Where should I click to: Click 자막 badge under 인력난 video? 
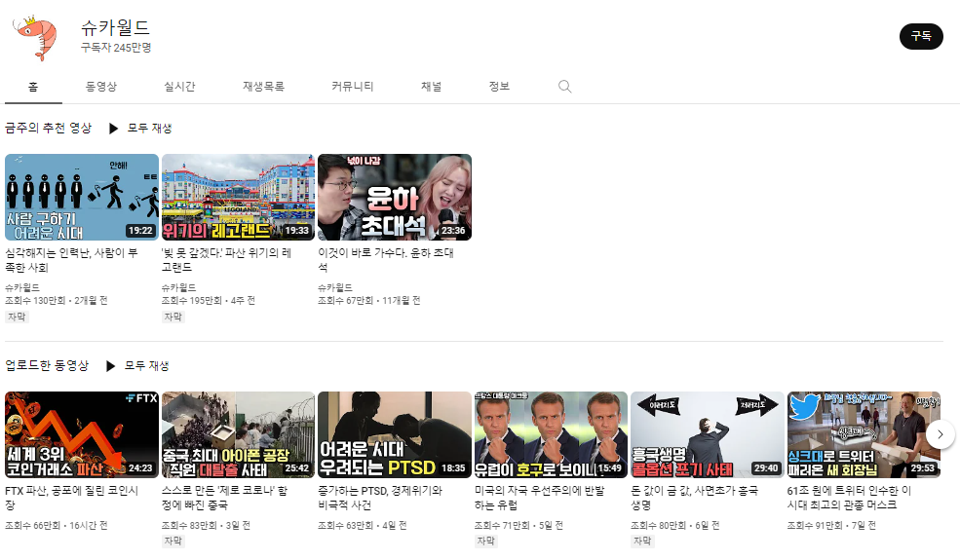coord(17,317)
